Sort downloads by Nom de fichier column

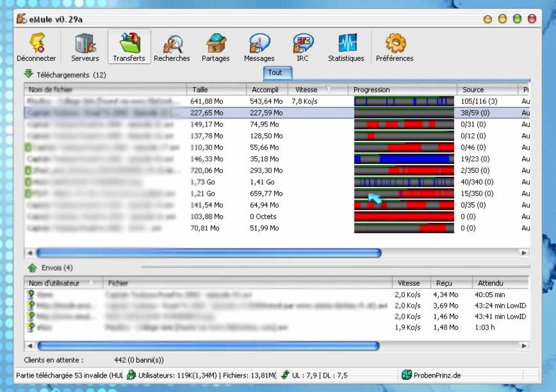(x=105, y=89)
